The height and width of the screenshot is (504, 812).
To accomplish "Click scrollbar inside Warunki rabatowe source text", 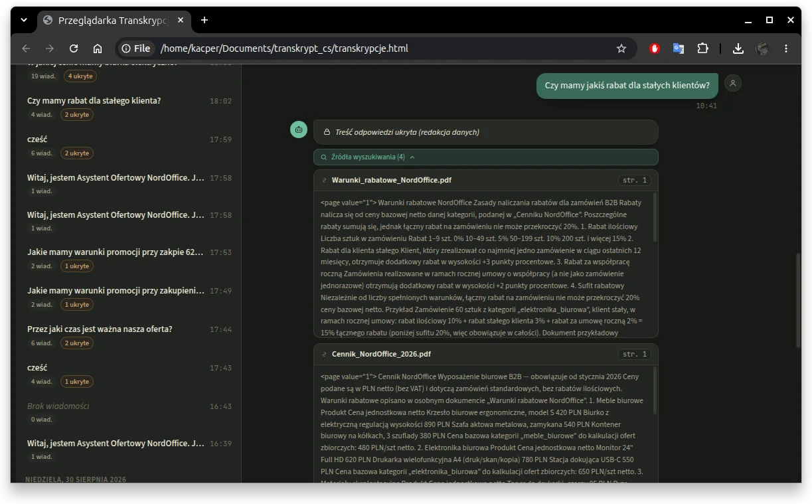I will click(x=655, y=218).
